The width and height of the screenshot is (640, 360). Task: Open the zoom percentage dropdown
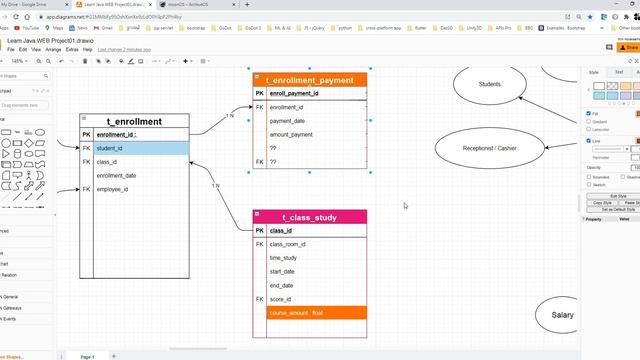[19, 61]
